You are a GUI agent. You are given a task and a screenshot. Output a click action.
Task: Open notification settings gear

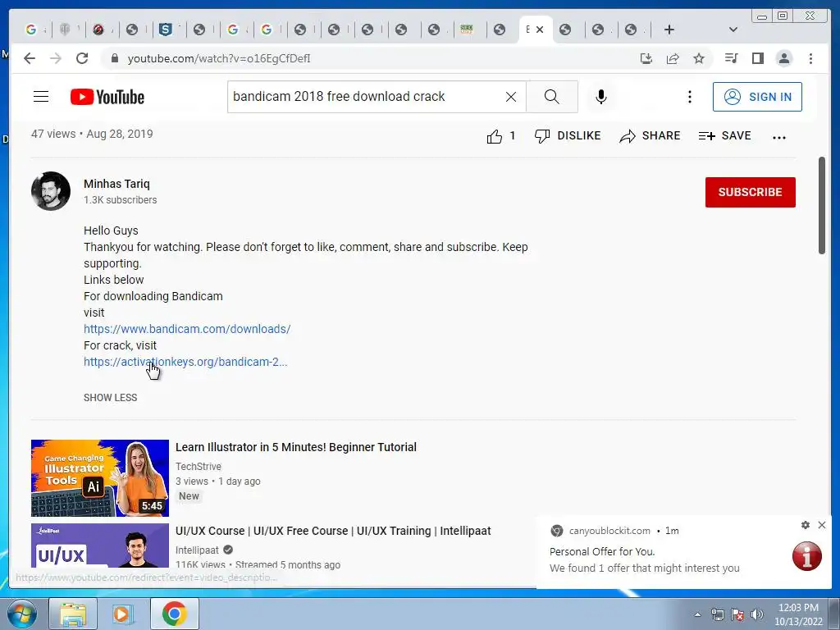pyautogui.click(x=806, y=525)
